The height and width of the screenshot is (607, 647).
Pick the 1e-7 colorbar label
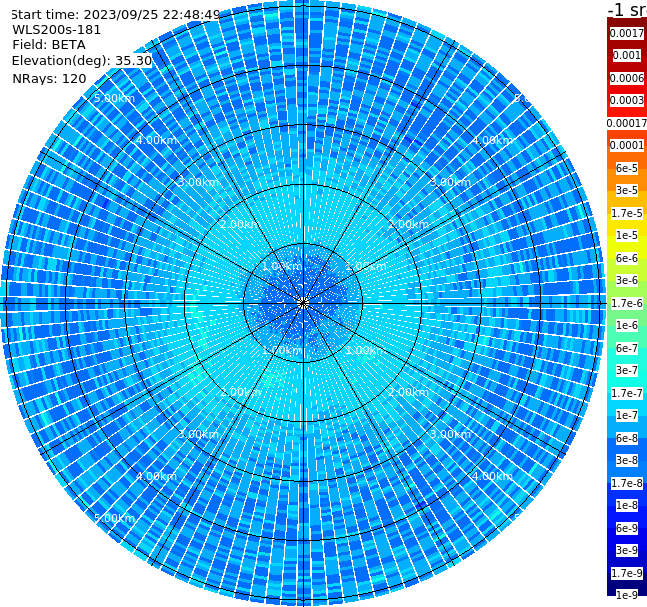click(x=627, y=415)
